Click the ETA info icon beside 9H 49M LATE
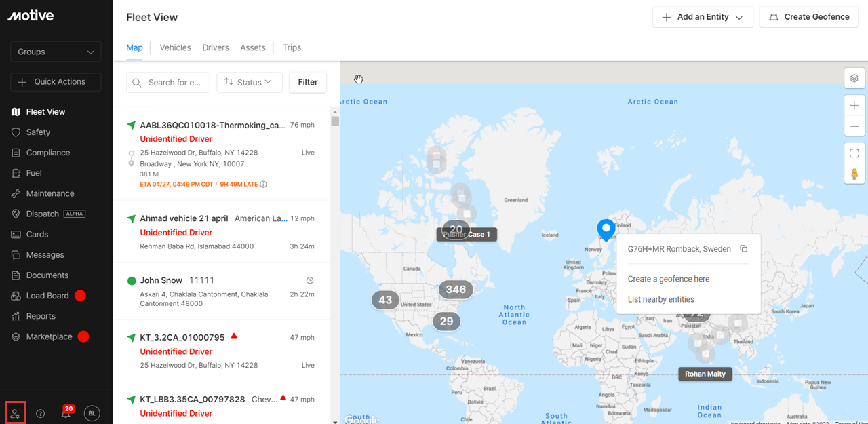 tap(264, 185)
